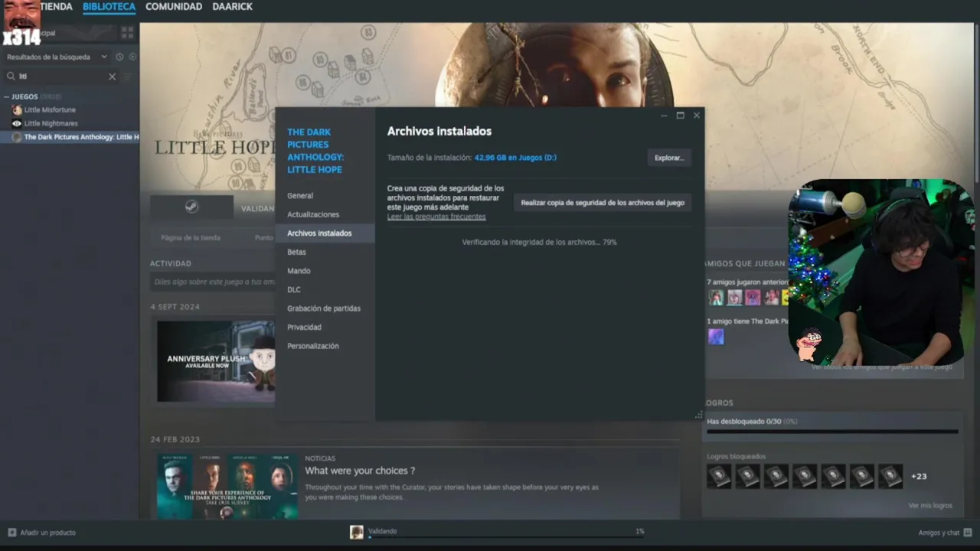
Task: Click Little Misfortune game icon
Action: click(17, 110)
